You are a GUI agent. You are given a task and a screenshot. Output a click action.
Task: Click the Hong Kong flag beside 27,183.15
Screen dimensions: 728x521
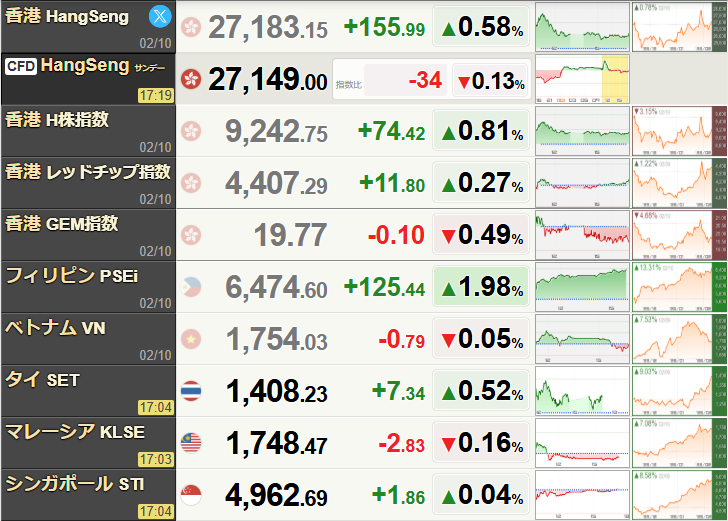point(191,27)
